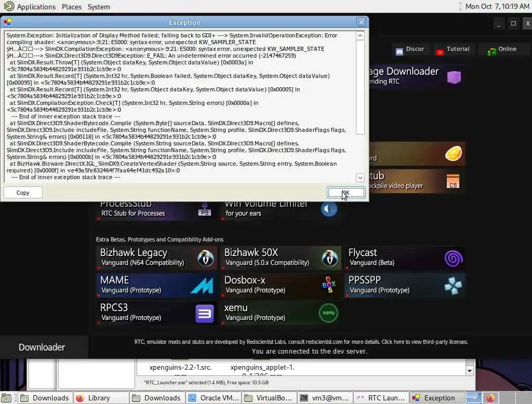Click the orange citrus icon
This screenshot has height=404, width=532.
point(453,153)
